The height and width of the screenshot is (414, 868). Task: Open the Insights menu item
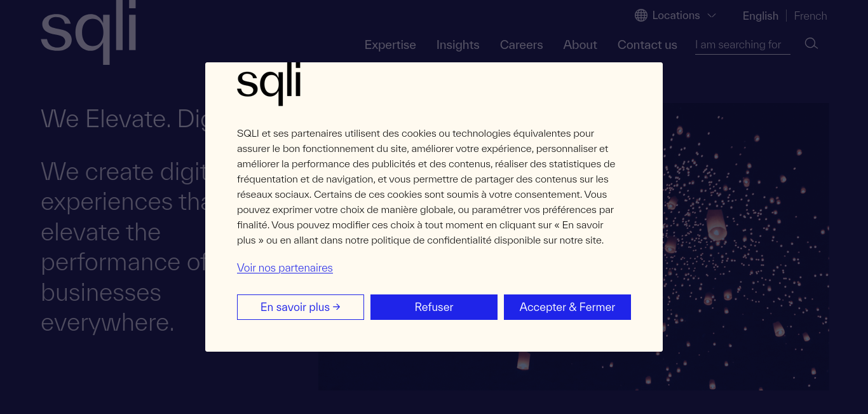[x=458, y=45]
